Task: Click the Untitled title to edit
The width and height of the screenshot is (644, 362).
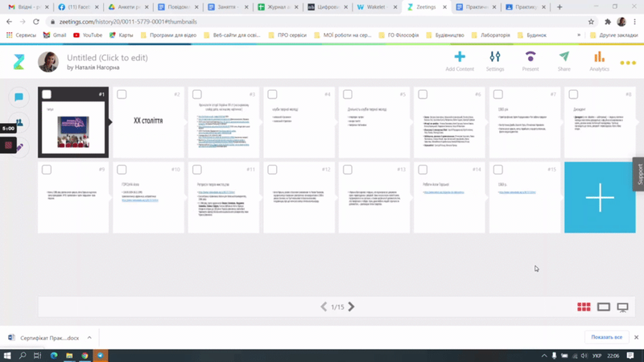Action: pyautogui.click(x=107, y=58)
